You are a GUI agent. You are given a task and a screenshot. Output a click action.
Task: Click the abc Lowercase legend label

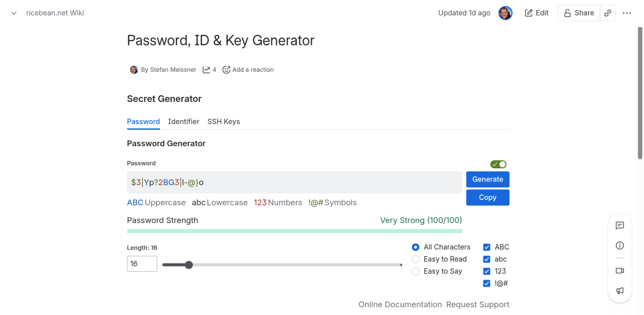[x=219, y=203]
